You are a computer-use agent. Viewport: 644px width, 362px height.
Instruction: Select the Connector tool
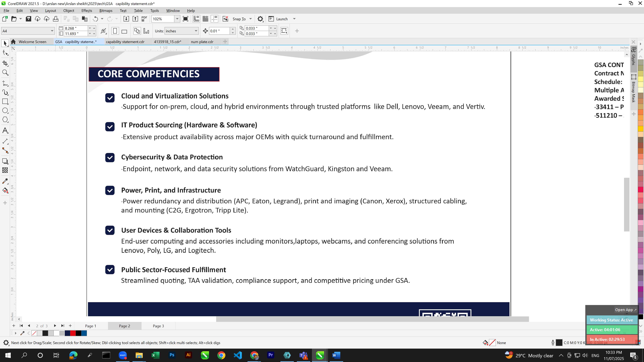pos(5,150)
